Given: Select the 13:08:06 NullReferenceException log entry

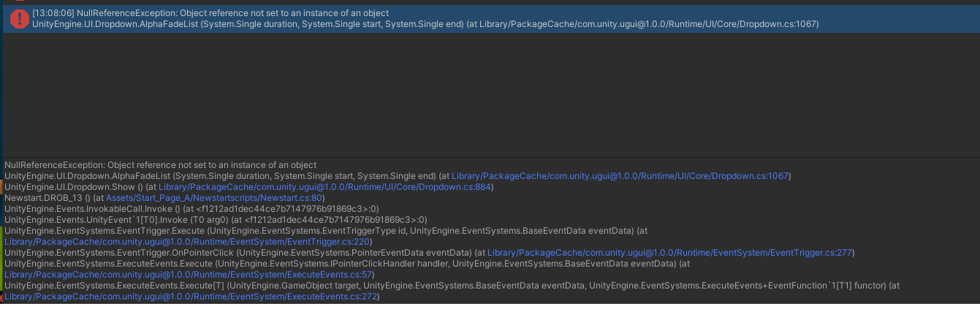Looking at the screenshot, I should click(491, 19).
